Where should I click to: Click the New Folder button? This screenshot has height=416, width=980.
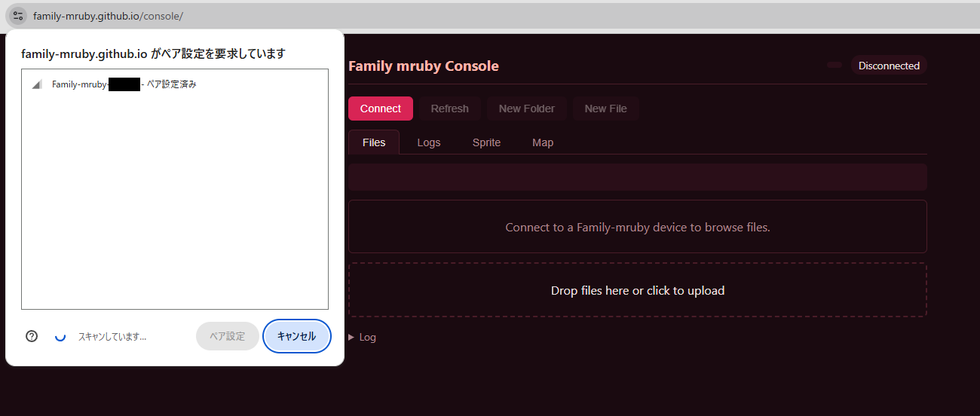527,109
